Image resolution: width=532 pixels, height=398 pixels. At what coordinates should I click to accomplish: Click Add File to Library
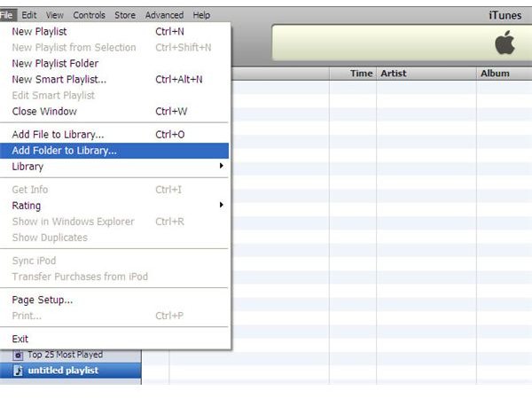click(x=114, y=135)
